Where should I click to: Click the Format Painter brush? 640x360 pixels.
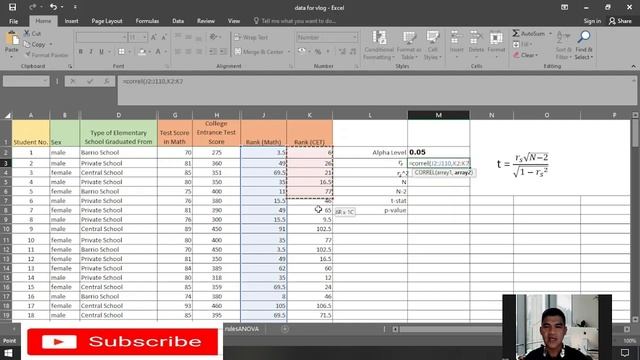(x=47, y=55)
